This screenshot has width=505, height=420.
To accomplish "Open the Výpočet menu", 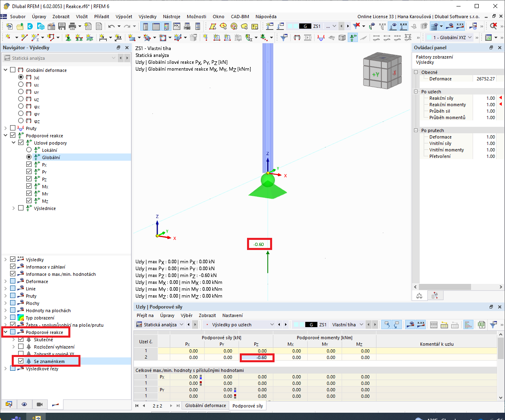I will [124, 17].
